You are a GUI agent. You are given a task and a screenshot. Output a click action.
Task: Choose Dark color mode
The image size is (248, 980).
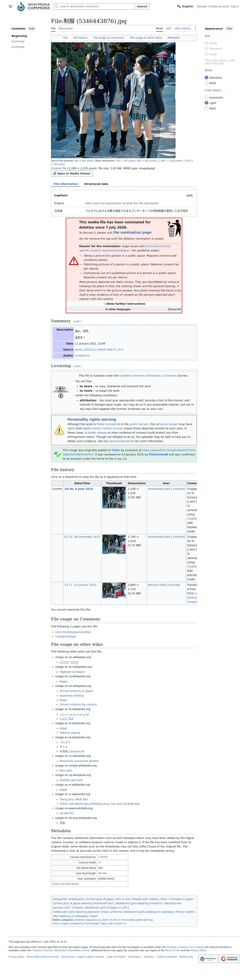click(x=206, y=108)
